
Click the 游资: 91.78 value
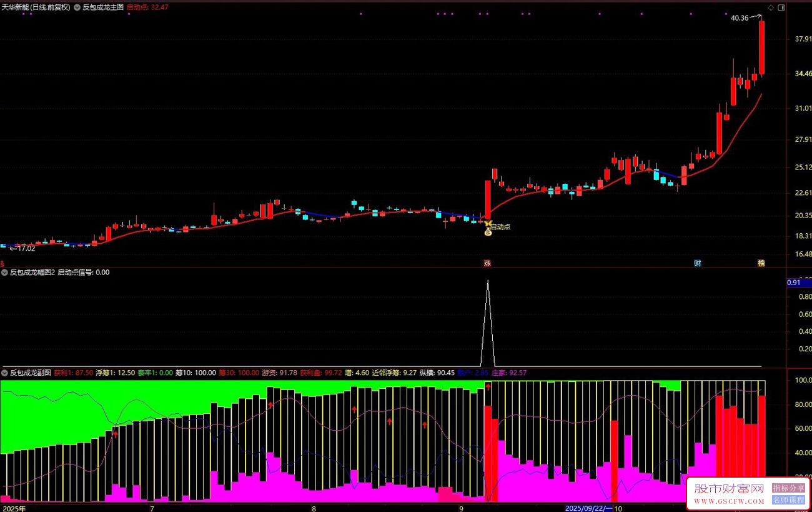(279, 373)
